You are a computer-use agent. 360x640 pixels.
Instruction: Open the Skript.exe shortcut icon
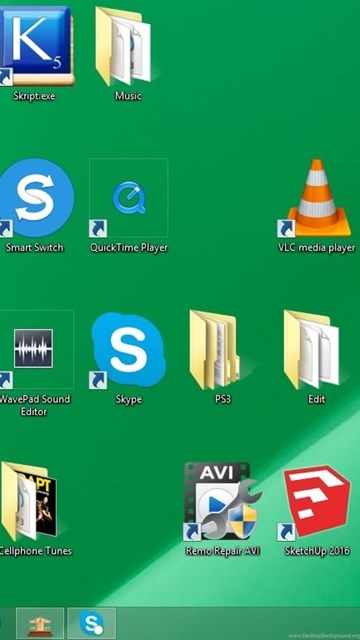36,45
